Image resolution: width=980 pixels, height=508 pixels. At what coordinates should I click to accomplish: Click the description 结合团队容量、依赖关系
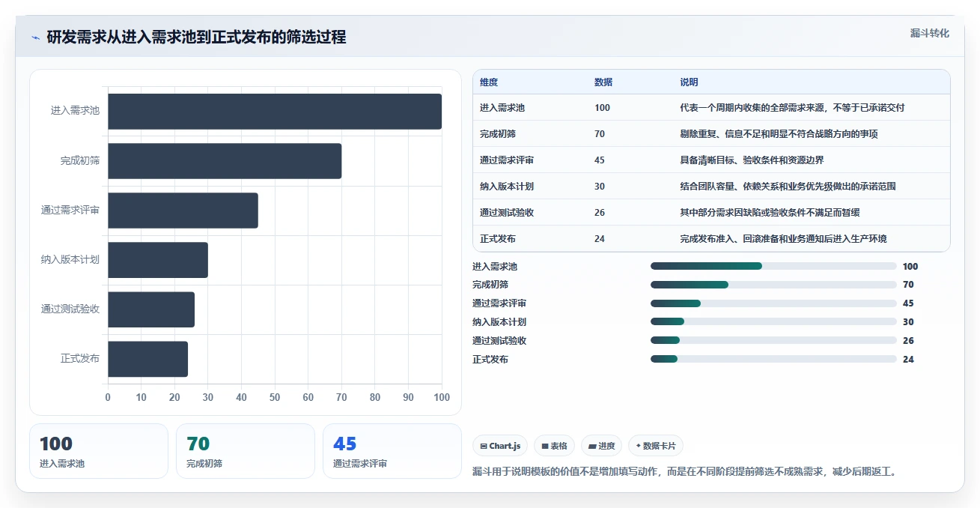click(788, 187)
